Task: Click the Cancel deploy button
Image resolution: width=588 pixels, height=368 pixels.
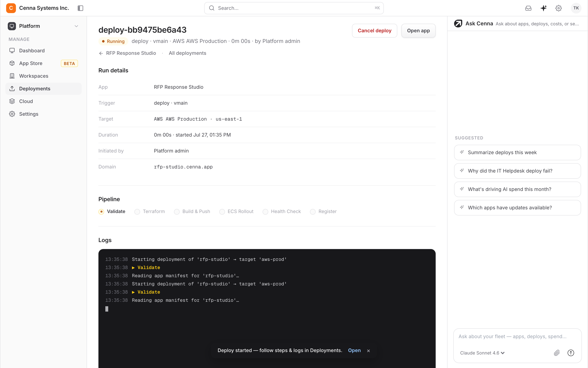Action: coord(374,31)
